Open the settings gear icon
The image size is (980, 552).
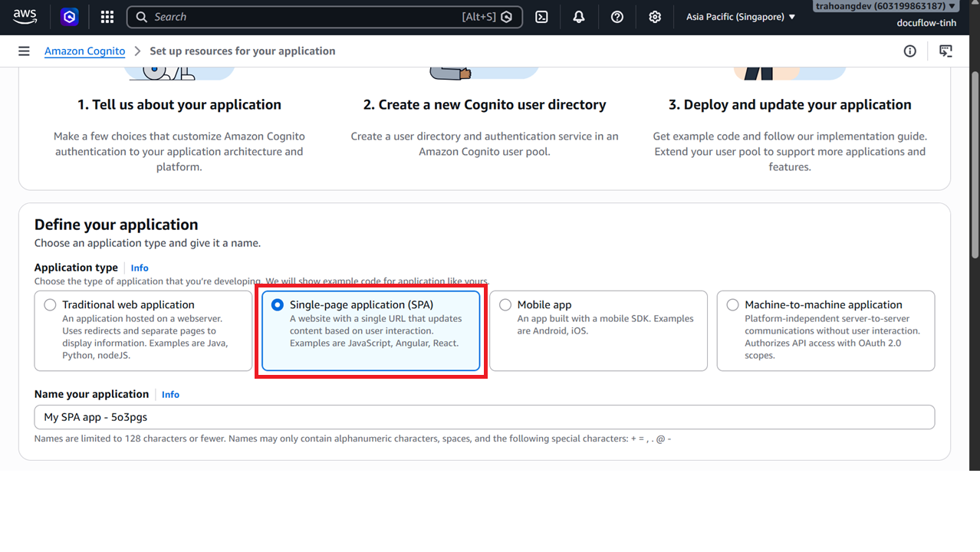pyautogui.click(x=655, y=17)
